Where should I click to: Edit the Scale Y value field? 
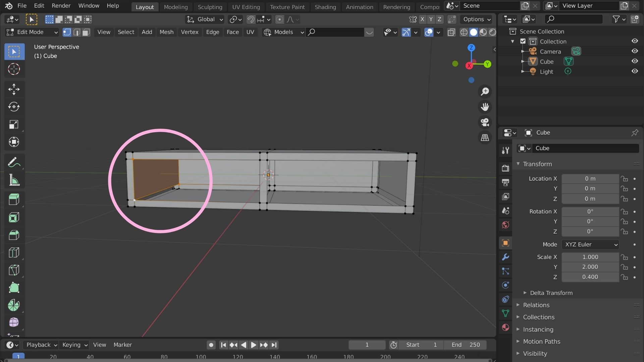tap(590, 267)
